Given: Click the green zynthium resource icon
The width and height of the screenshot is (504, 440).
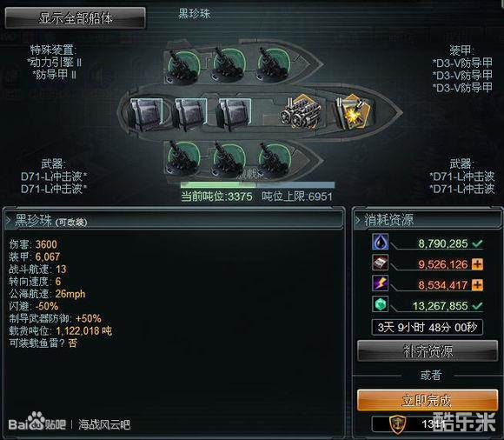Looking at the screenshot, I should click(x=380, y=304).
